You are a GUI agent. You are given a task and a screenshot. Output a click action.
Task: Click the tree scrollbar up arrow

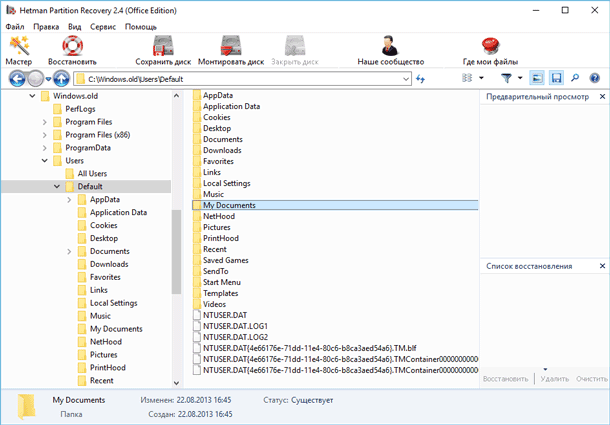point(177,95)
